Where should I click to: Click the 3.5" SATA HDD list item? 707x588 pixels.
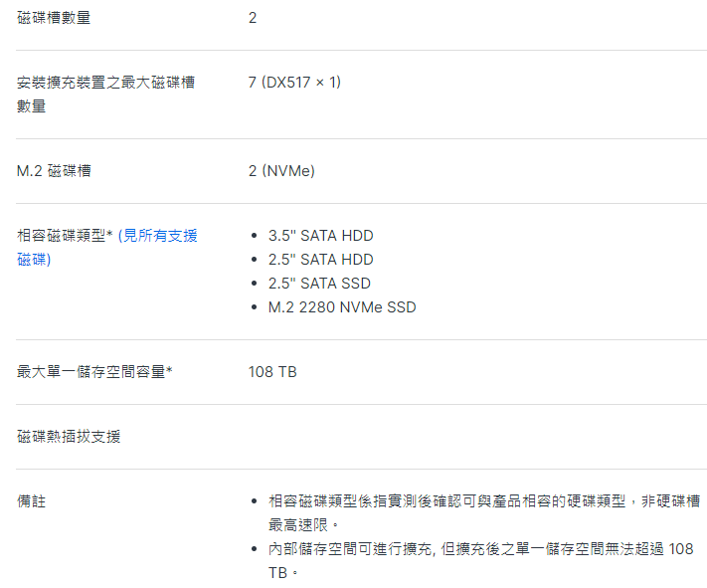[x=320, y=236]
